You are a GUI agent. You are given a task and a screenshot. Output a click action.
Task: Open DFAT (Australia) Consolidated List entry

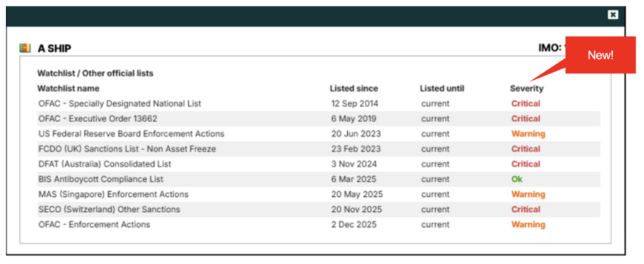click(x=104, y=164)
